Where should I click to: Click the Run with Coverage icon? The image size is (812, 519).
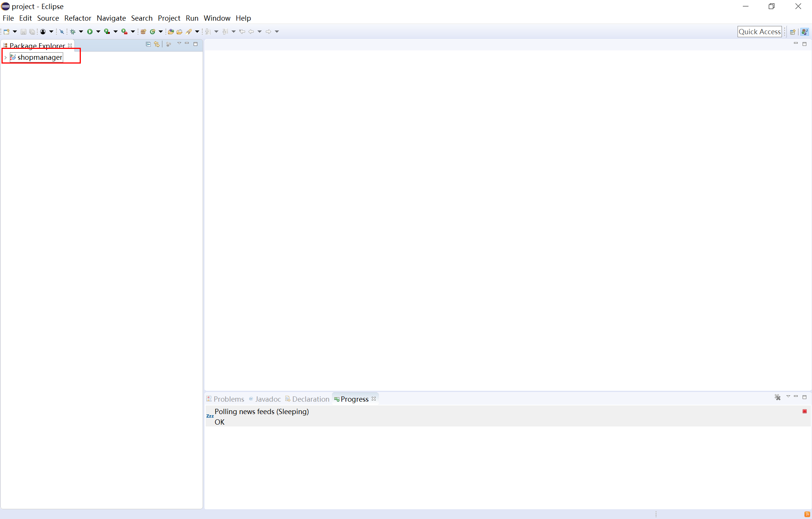coord(107,32)
